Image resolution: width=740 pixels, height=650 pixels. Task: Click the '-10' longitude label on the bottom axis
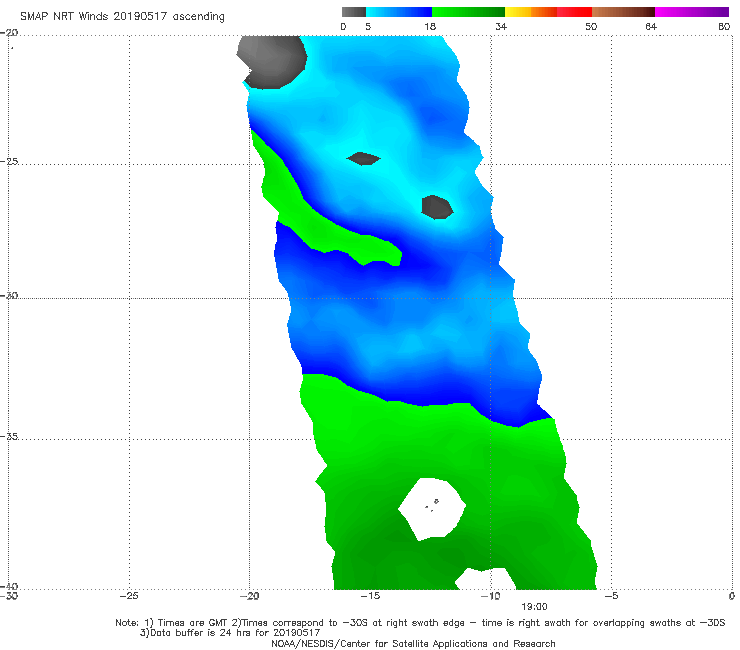tap(490, 596)
